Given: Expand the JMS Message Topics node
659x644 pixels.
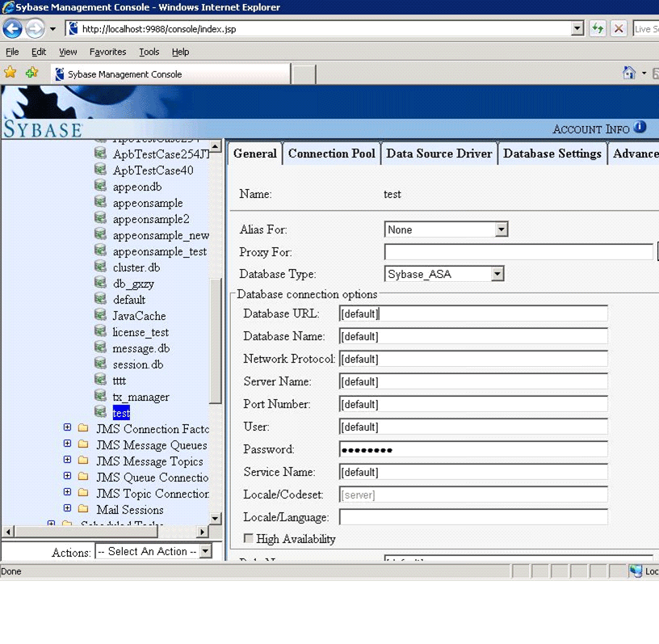Looking at the screenshot, I should click(x=67, y=459).
